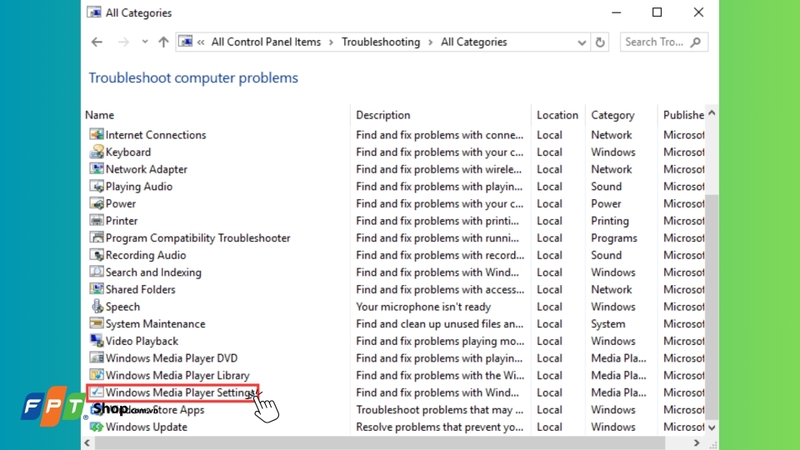
Task: Click the Video Playback icon
Action: 96,340
